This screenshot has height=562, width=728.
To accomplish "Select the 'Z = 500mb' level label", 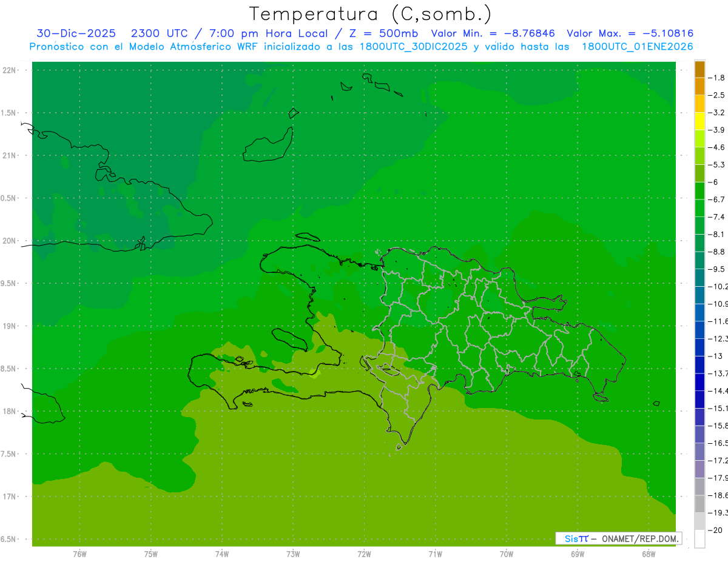I will click(x=383, y=33).
